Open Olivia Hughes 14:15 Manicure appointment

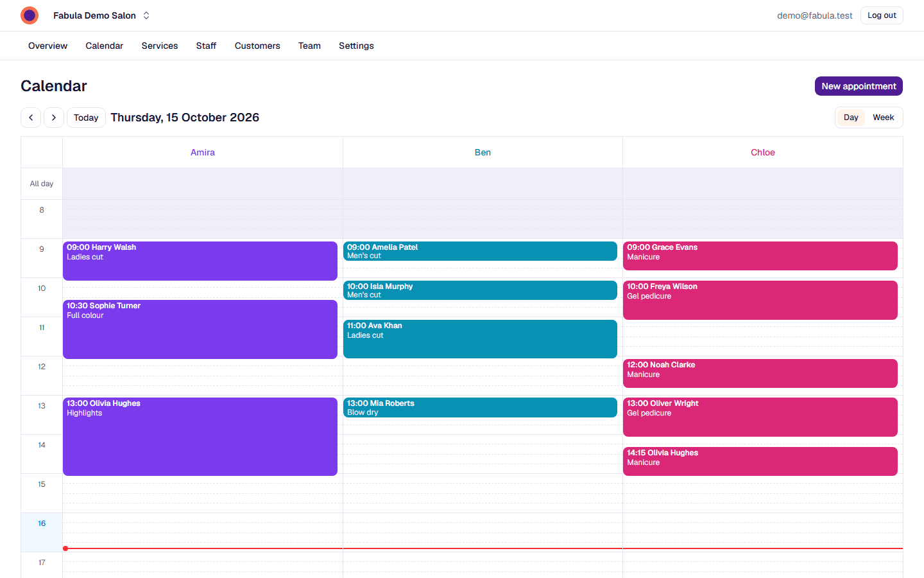tap(760, 461)
